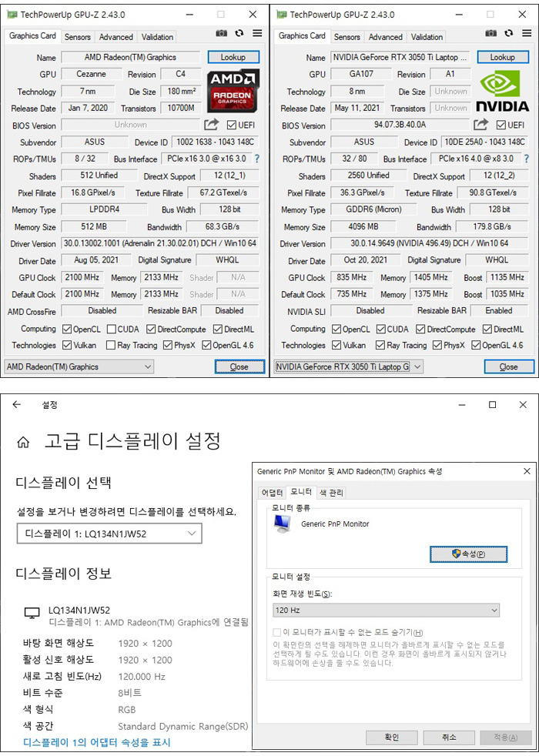Click the Generic PnP Monitor icon in properties dialog
539x756 pixels.
point(283,524)
